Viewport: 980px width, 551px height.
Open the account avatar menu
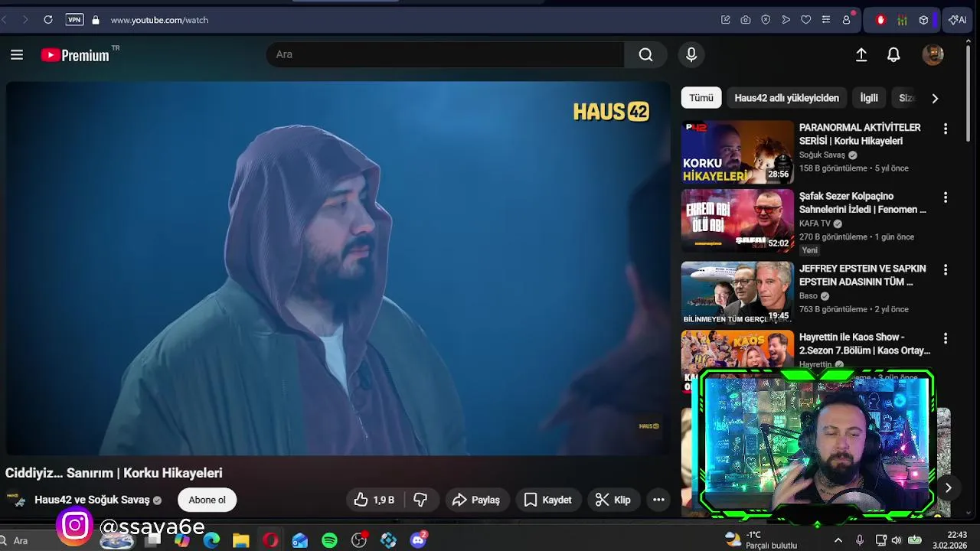[933, 54]
